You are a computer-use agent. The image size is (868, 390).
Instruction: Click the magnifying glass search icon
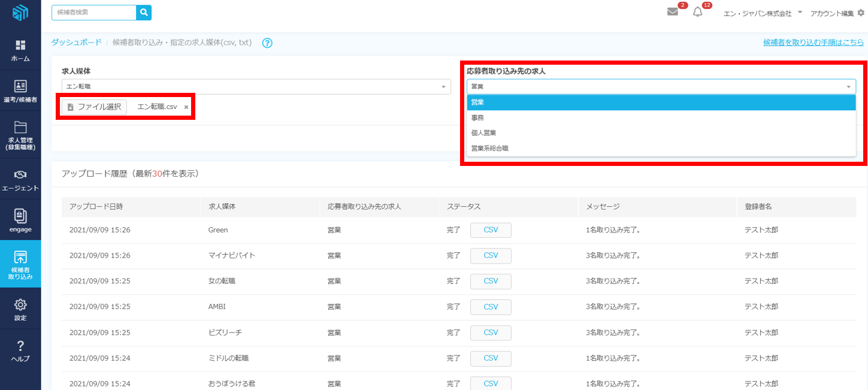(144, 13)
